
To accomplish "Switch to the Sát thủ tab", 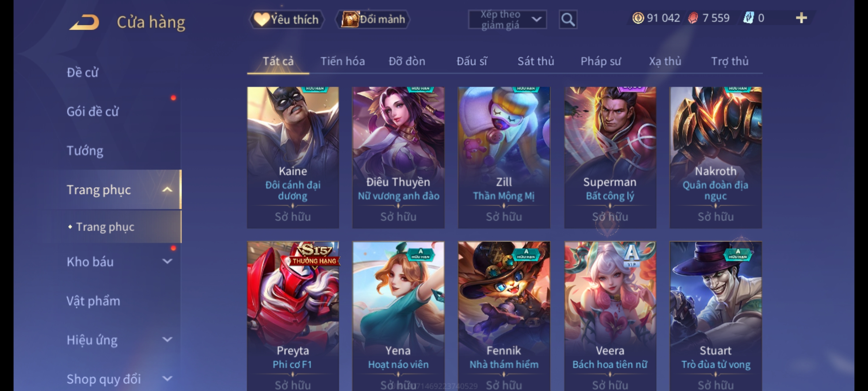I will (536, 62).
